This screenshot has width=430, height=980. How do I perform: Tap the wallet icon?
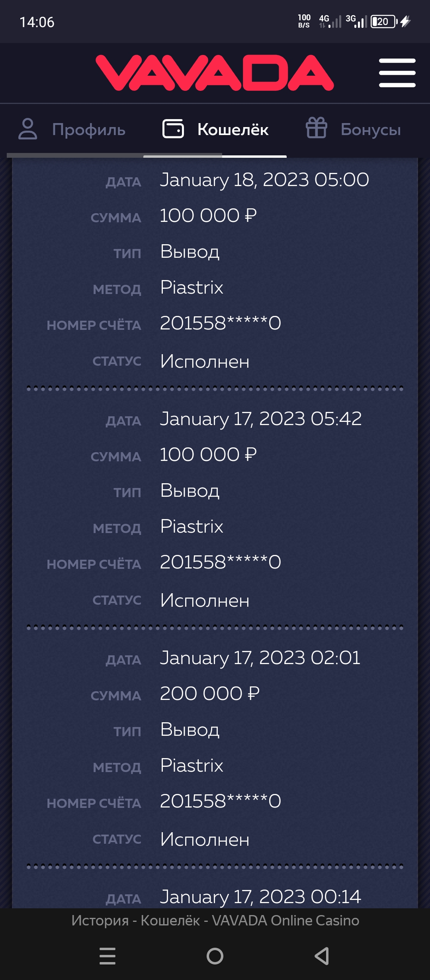pyautogui.click(x=173, y=129)
